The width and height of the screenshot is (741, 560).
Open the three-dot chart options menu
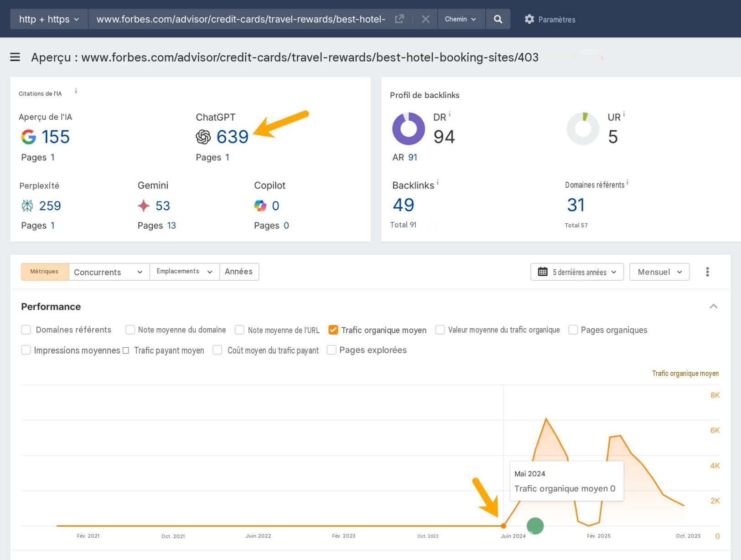(707, 272)
